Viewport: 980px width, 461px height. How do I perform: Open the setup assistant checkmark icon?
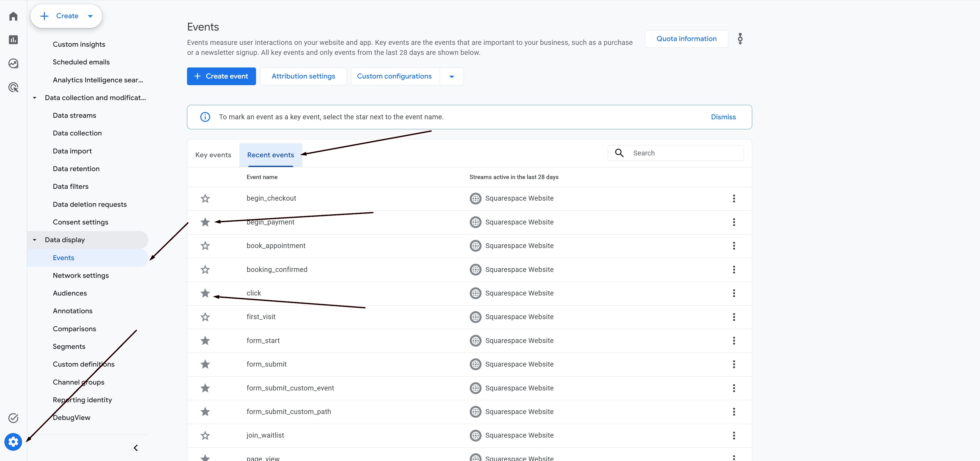point(13,418)
